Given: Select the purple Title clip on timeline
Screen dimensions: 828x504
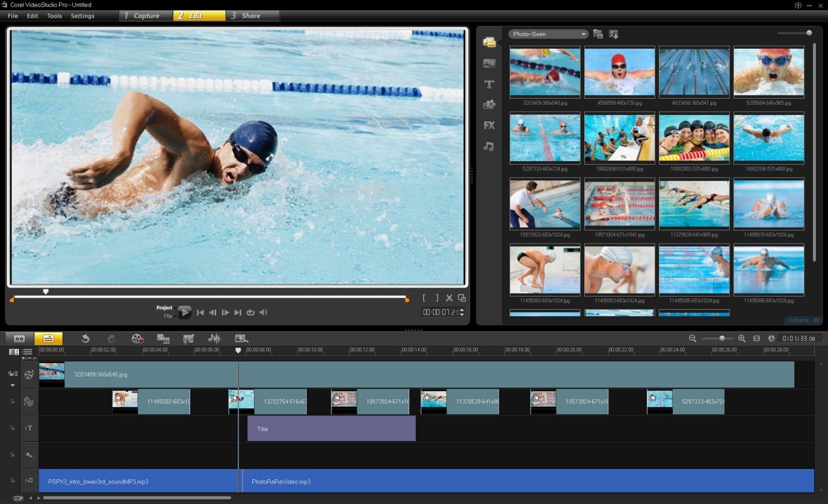Looking at the screenshot, I should click(x=331, y=429).
